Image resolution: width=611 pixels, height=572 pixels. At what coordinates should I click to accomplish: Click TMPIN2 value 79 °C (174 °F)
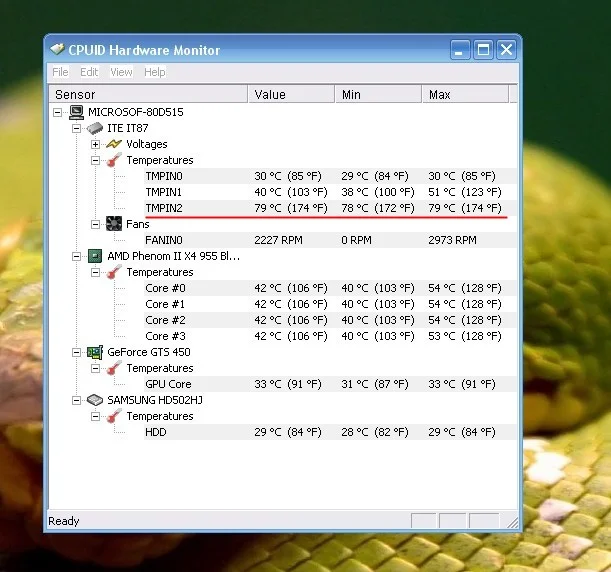pos(291,208)
